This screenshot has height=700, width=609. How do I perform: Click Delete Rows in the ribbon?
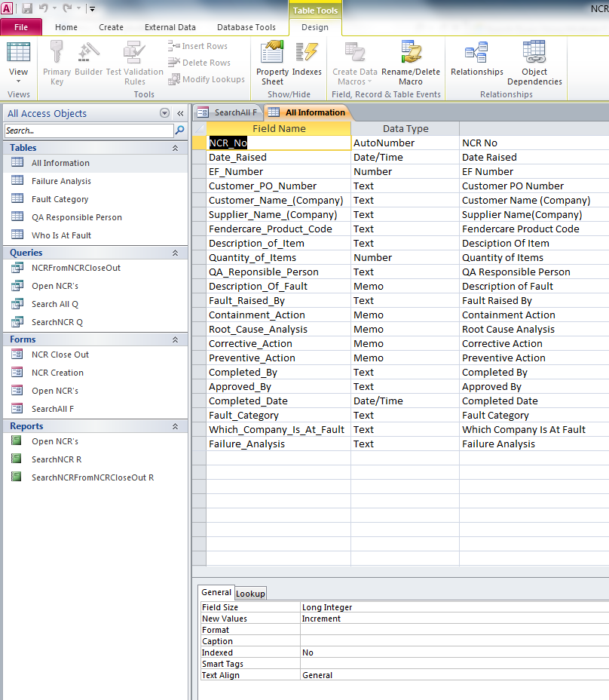(200, 63)
